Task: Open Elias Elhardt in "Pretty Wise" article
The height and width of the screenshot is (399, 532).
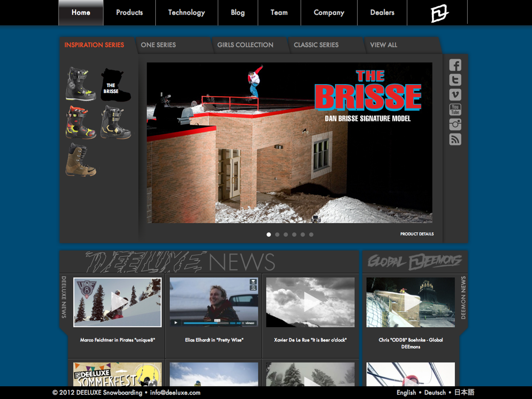Action: (214, 340)
